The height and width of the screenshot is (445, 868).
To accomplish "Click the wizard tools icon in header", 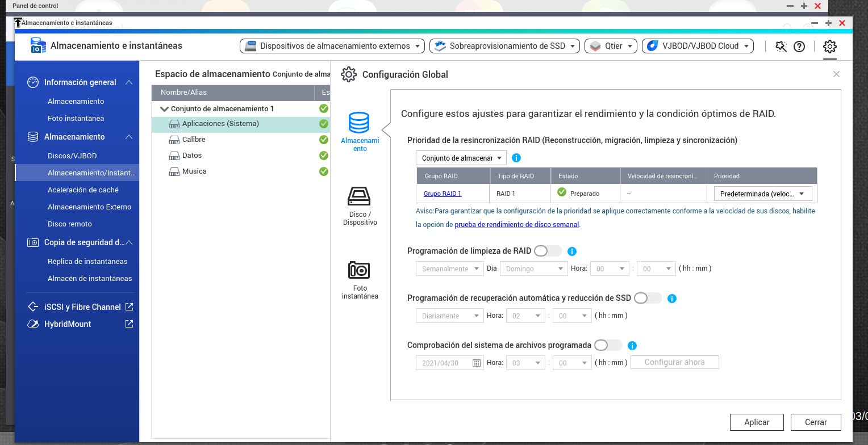I will (x=781, y=47).
